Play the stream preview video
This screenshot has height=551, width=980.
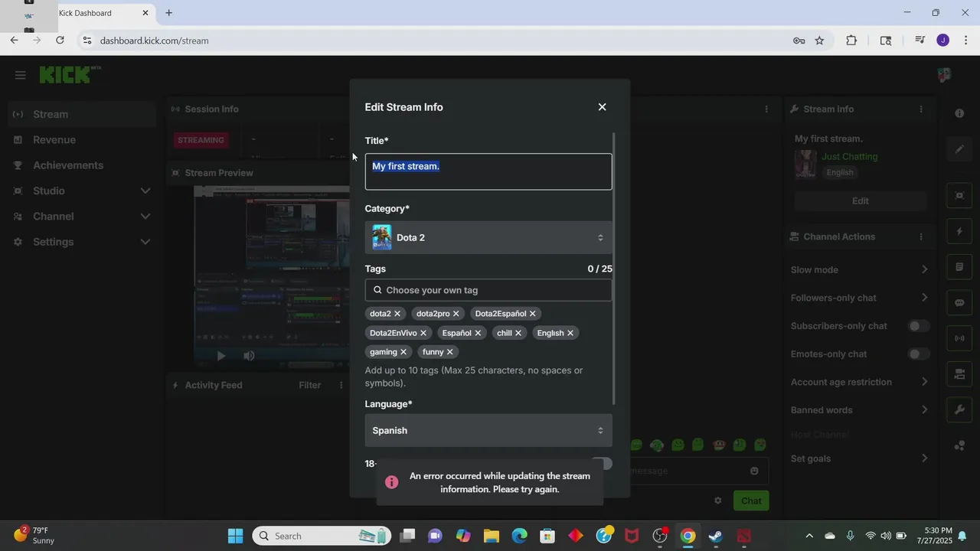221,356
